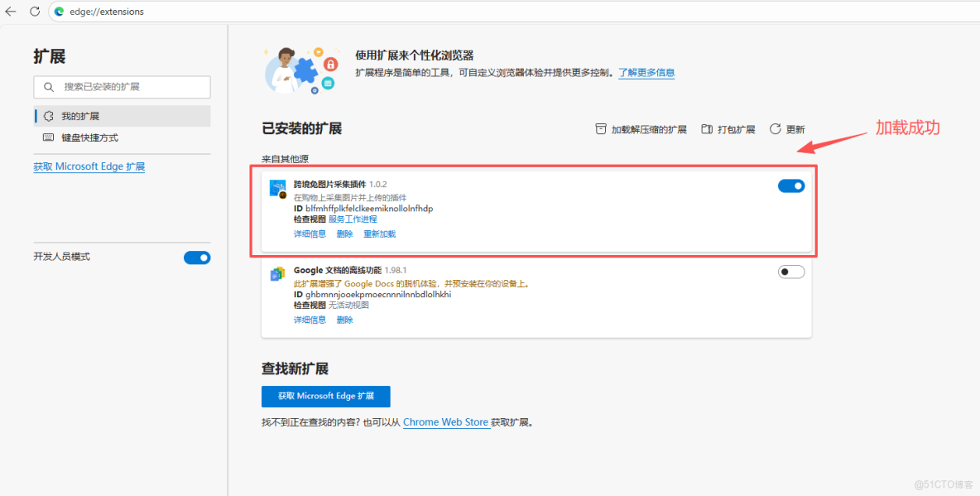The width and height of the screenshot is (980, 496).
Task: Open 服务工作进程 inspection view
Action: 351,219
